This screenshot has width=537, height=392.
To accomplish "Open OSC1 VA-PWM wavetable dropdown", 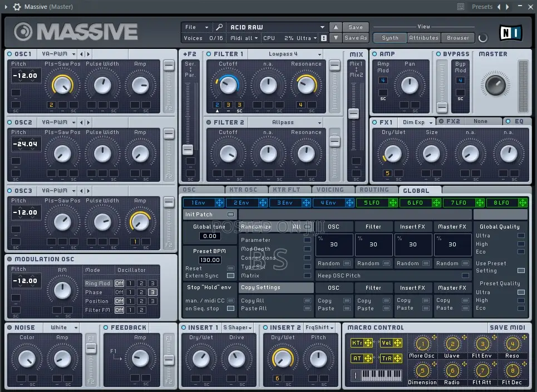I will pos(58,54).
